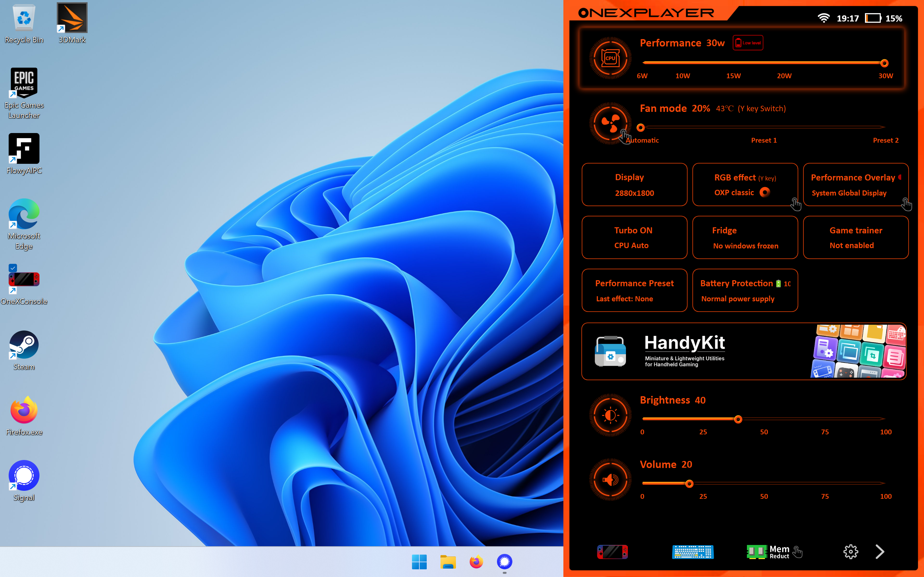Click the CPU performance icon
The height and width of the screenshot is (577, 924).
pyautogui.click(x=610, y=58)
